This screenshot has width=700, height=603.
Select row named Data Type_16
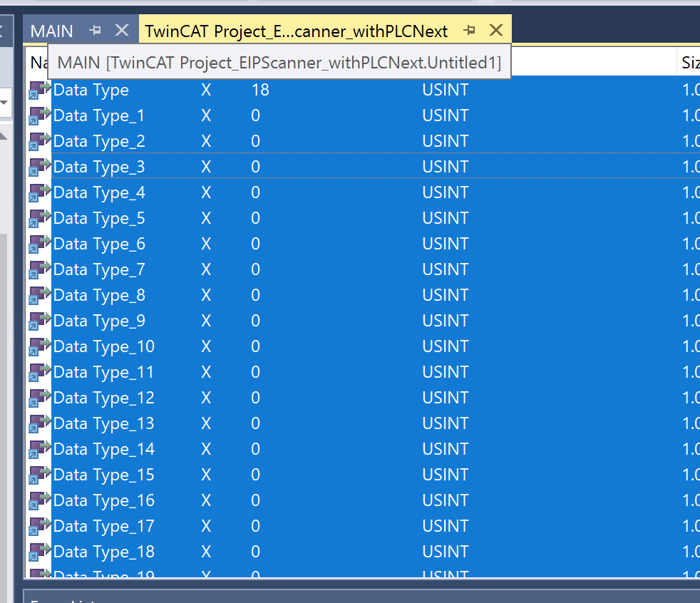104,501
